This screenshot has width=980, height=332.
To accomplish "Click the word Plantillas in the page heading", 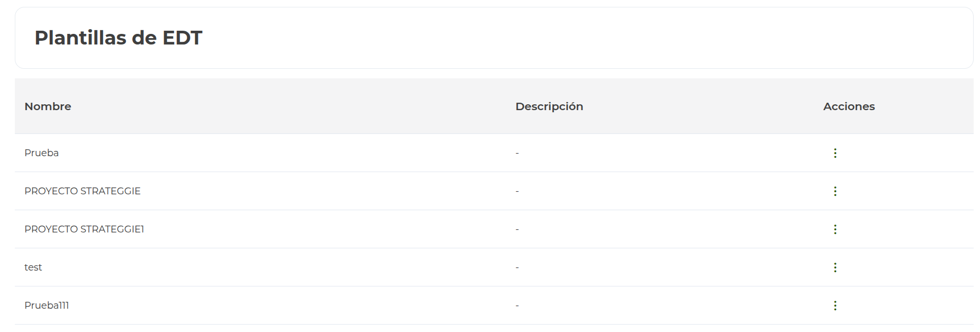I will click(80, 38).
